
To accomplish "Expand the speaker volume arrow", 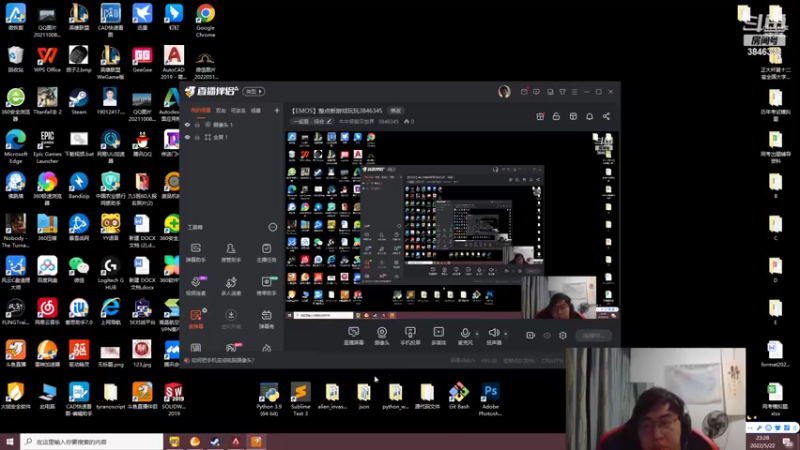I will click(x=506, y=334).
